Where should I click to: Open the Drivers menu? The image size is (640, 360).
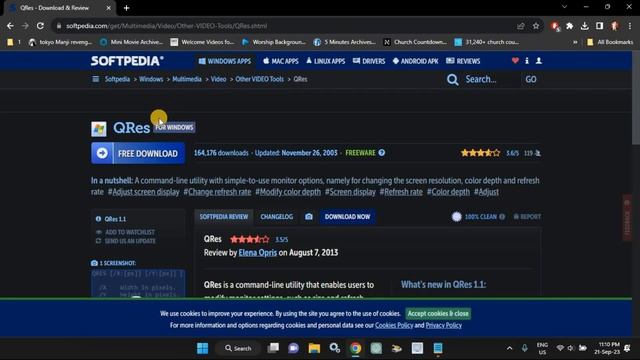pyautogui.click(x=369, y=61)
